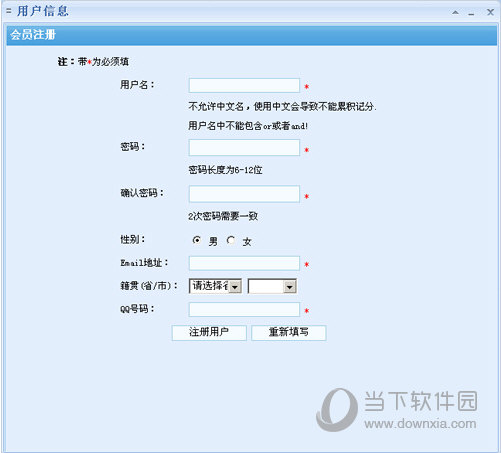The height and width of the screenshot is (453, 501).
Task: Click the 带*为必须填 note text
Action: (103, 62)
